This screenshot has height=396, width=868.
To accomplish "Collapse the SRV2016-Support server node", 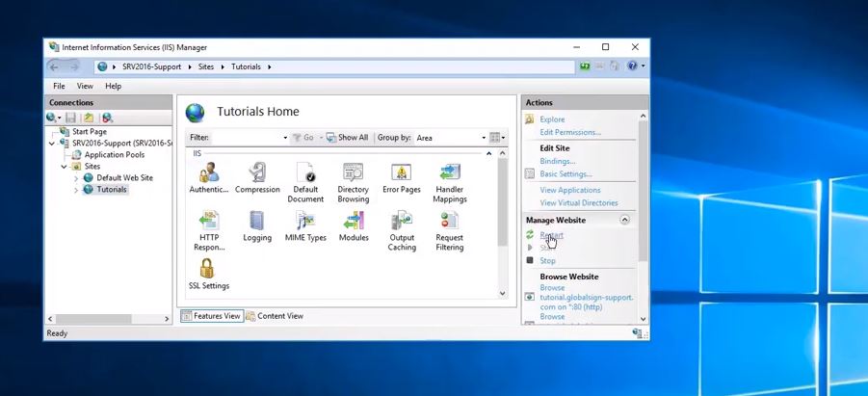I will (52, 144).
